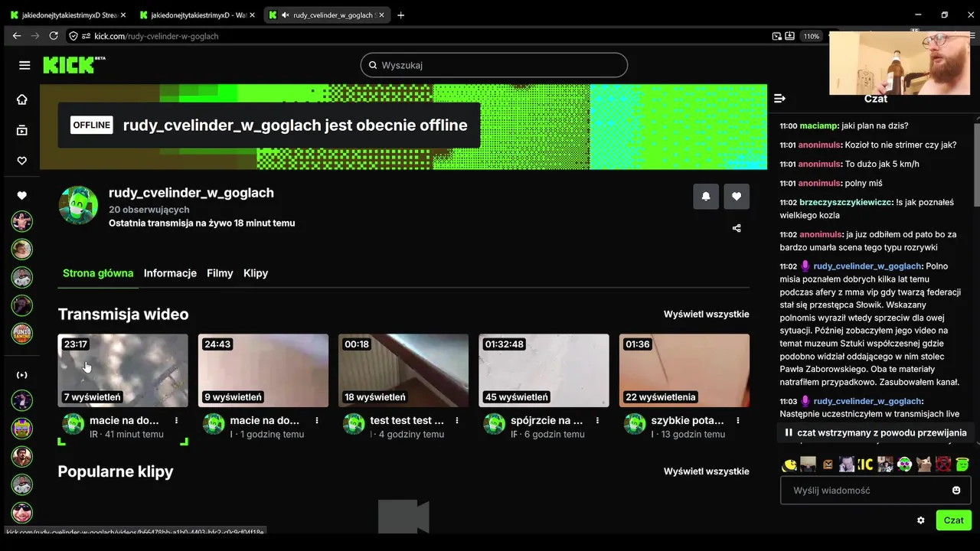Select the Informacje tab
This screenshot has width=980, height=551.
170,273
